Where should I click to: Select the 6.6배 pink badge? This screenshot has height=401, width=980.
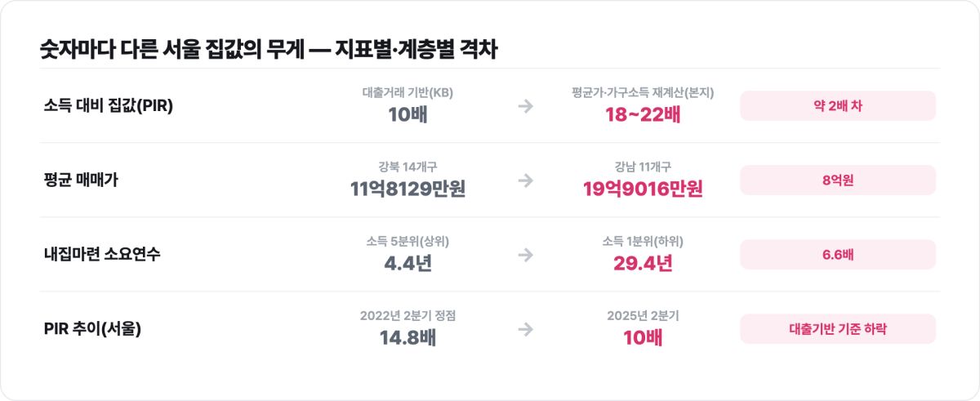[838, 255]
